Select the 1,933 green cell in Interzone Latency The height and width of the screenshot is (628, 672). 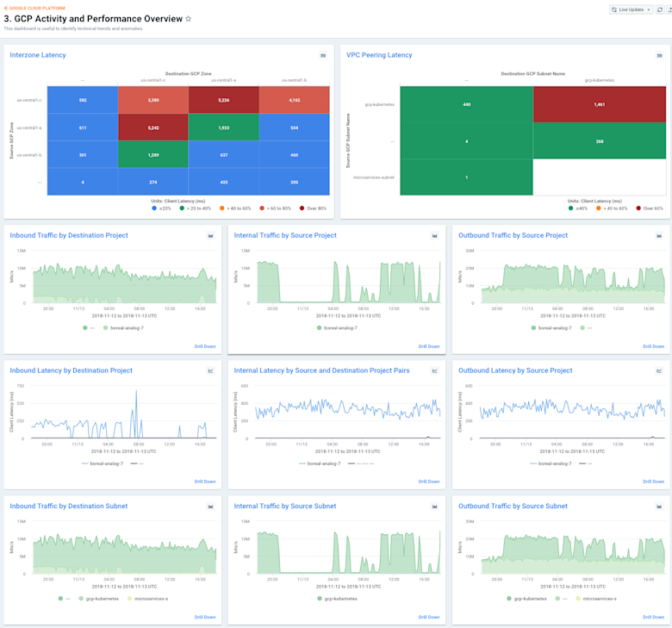[x=224, y=127]
